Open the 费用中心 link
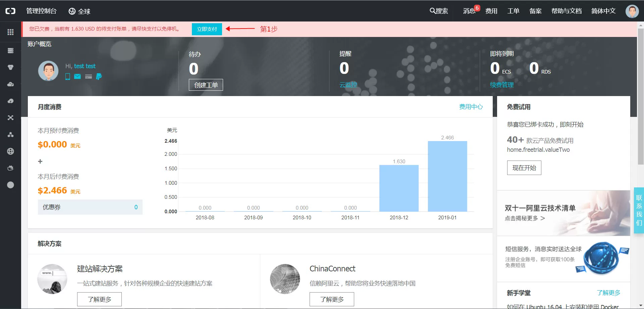 (x=471, y=107)
